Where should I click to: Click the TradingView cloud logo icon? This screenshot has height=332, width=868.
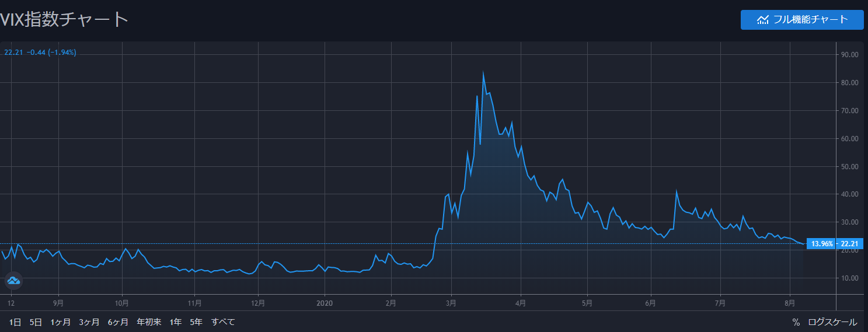[14, 281]
